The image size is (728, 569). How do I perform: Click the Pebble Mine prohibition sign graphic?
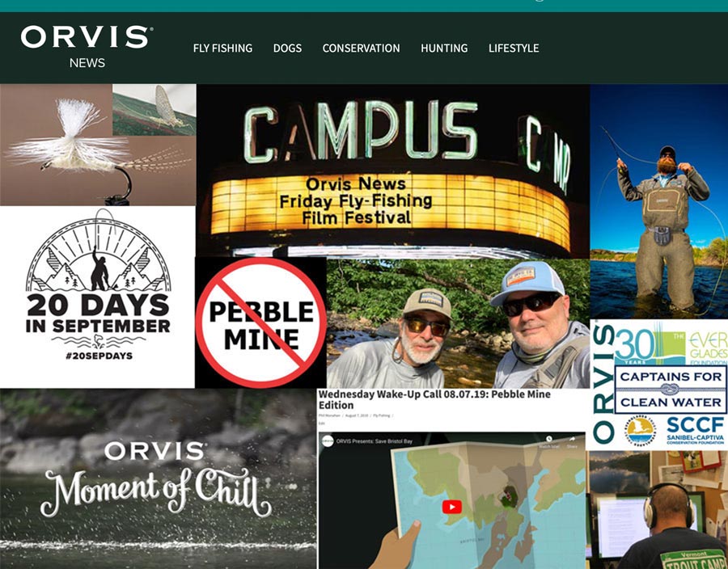(x=261, y=323)
